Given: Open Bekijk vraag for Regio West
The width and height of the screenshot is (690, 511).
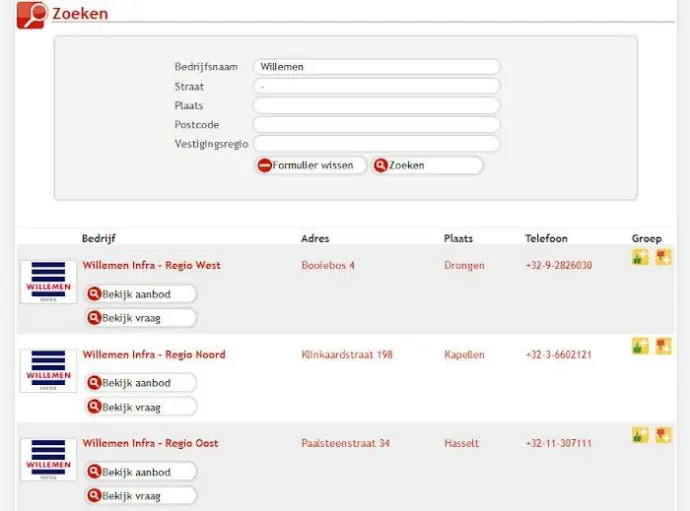Looking at the screenshot, I should click(x=141, y=318).
